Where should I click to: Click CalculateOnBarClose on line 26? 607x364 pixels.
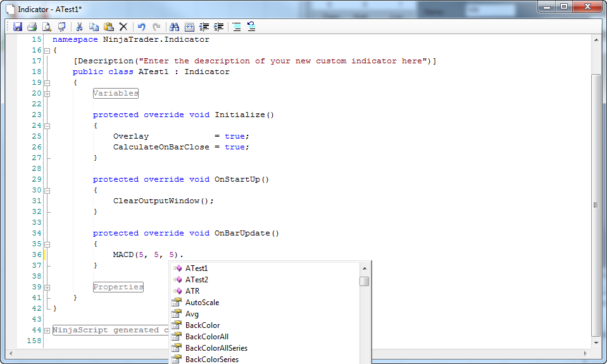click(x=161, y=147)
